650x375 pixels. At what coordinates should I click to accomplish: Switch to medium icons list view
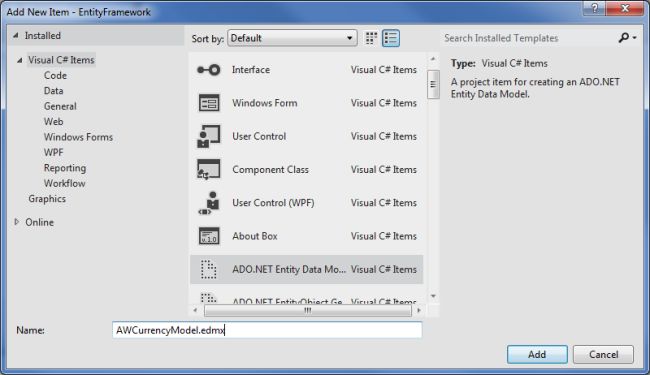390,38
